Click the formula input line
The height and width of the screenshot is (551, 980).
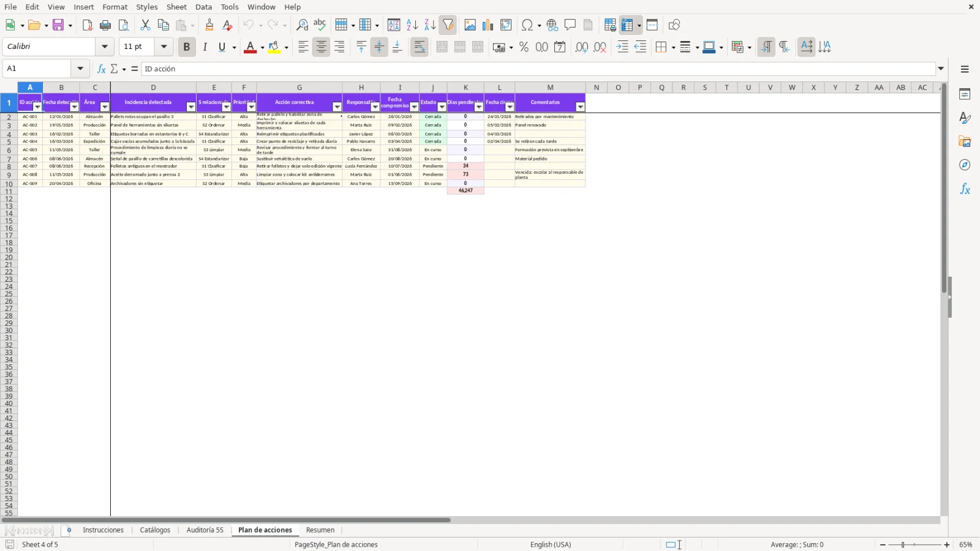[538, 69]
